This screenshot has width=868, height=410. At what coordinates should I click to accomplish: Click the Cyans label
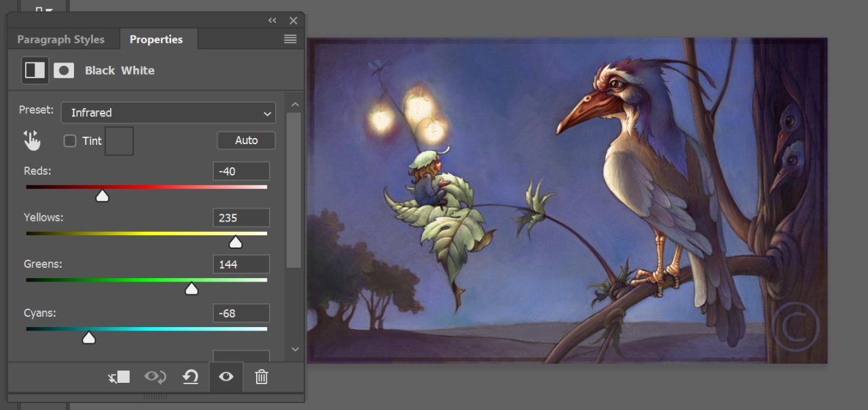pos(39,313)
